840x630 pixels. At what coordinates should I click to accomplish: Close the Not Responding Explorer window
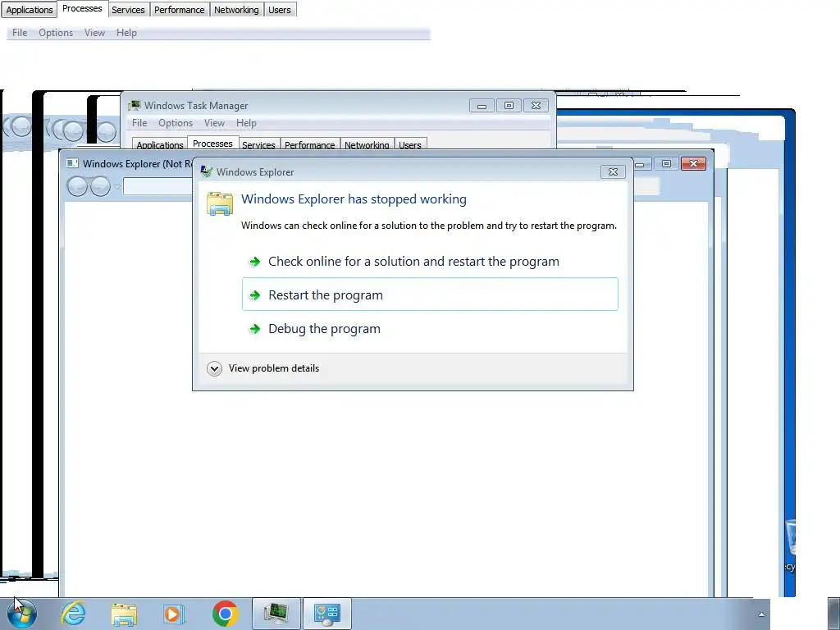tap(693, 163)
